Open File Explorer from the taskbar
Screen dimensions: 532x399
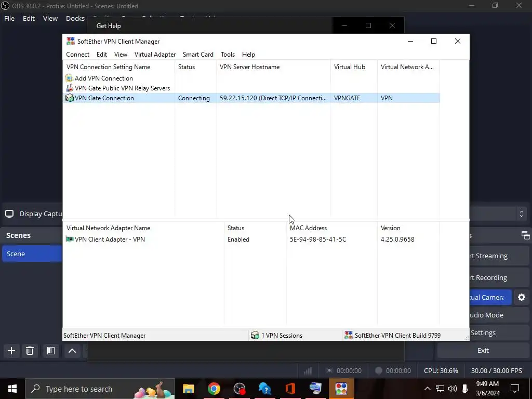[188, 389]
